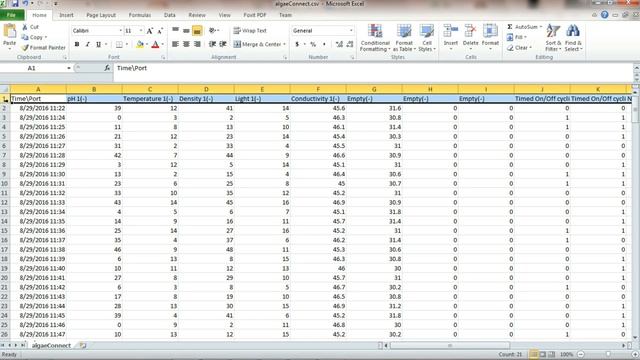Open Find & Select

(x=573, y=38)
